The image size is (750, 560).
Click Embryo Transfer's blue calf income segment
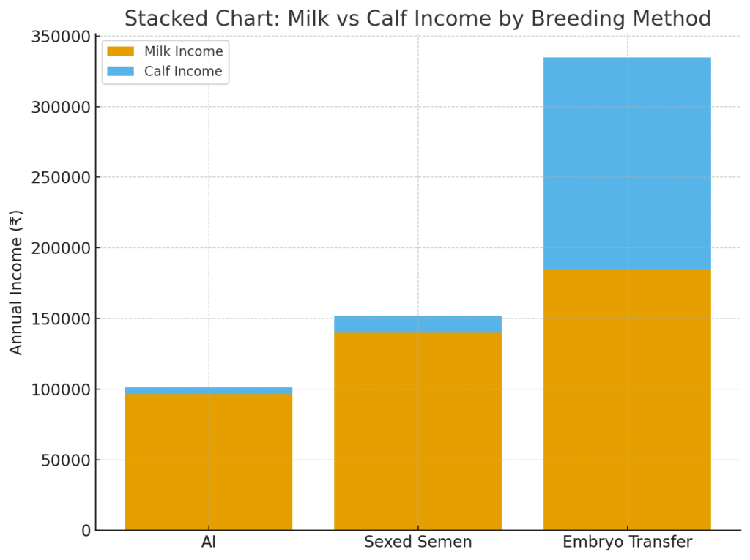(627, 163)
